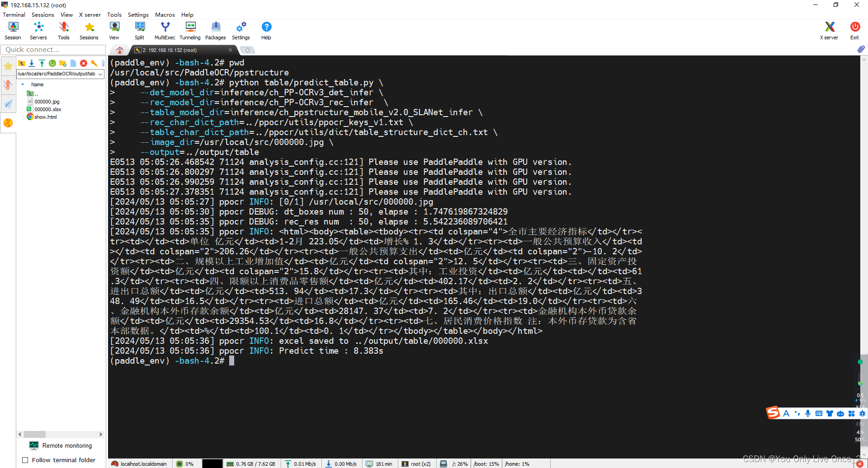This screenshot has width=868, height=468.
Task: Select the Sftp globe sidebar tab
Action: point(8,123)
